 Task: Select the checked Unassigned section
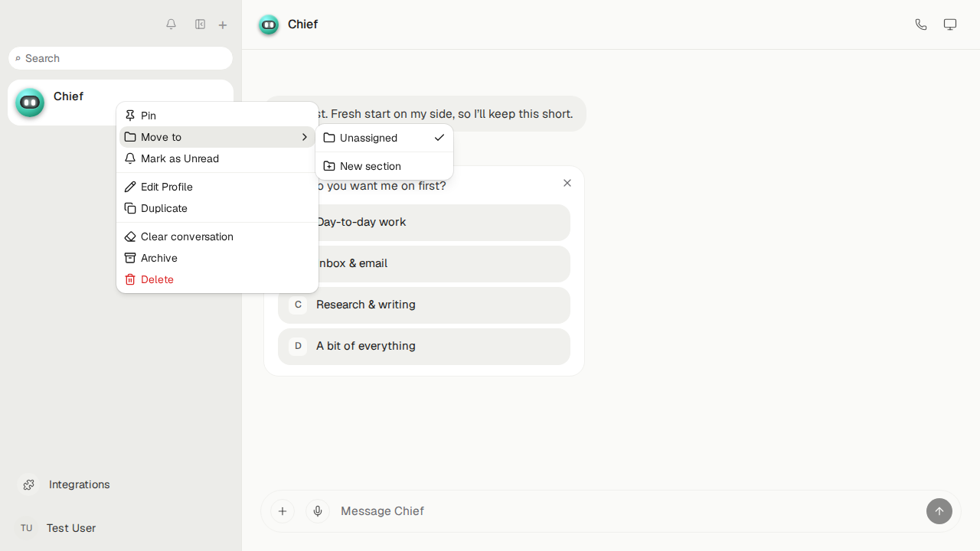[384, 138]
